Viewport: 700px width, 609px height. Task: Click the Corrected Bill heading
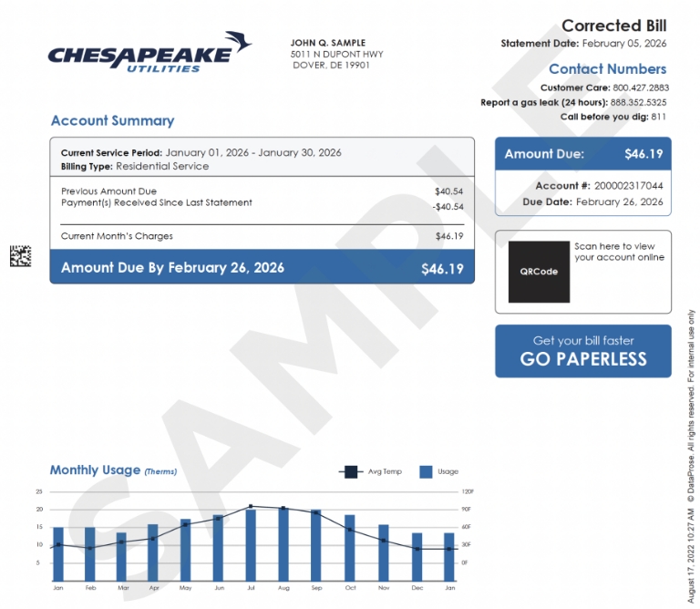pos(613,26)
